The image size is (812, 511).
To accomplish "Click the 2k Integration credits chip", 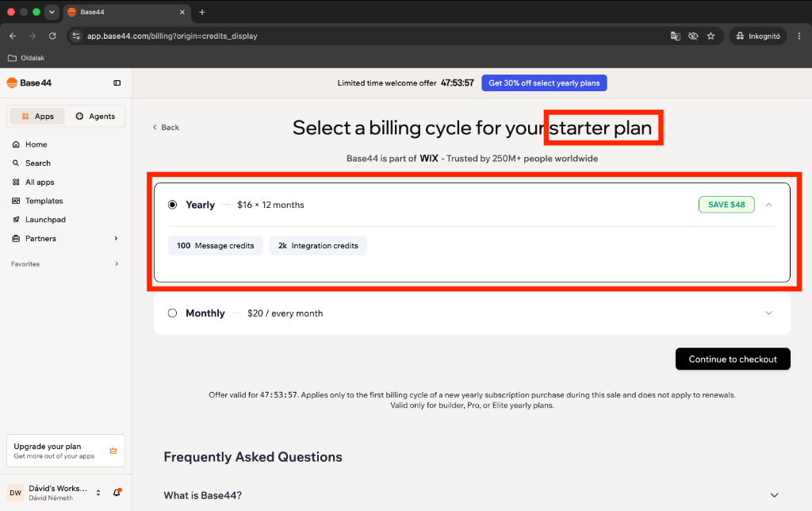I will tap(318, 246).
